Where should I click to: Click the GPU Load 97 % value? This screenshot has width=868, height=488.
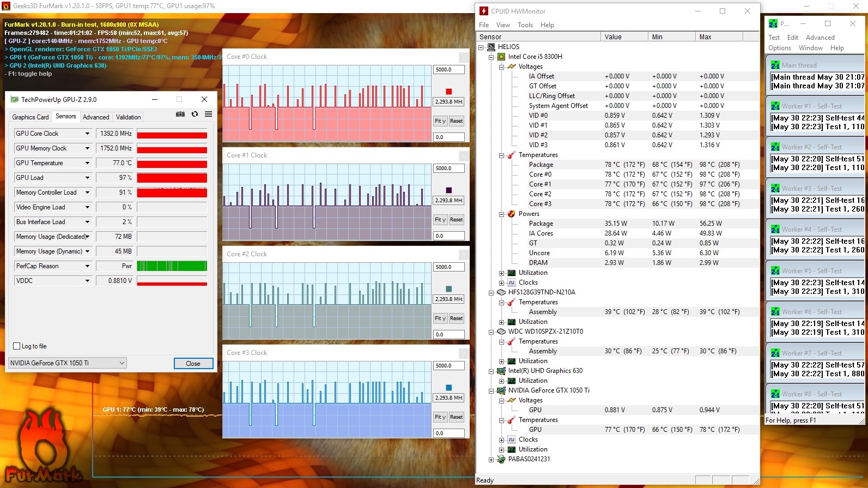click(x=115, y=178)
